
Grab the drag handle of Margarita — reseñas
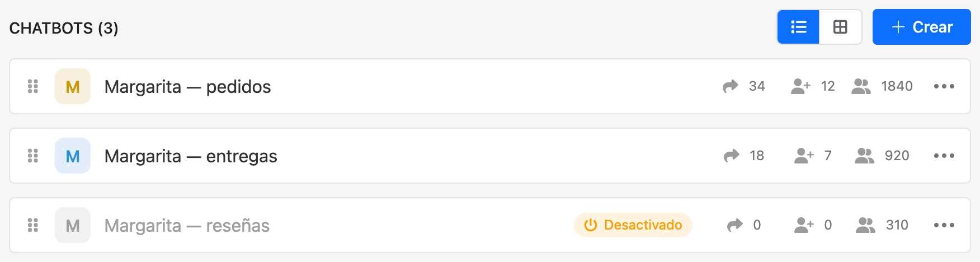point(33,225)
